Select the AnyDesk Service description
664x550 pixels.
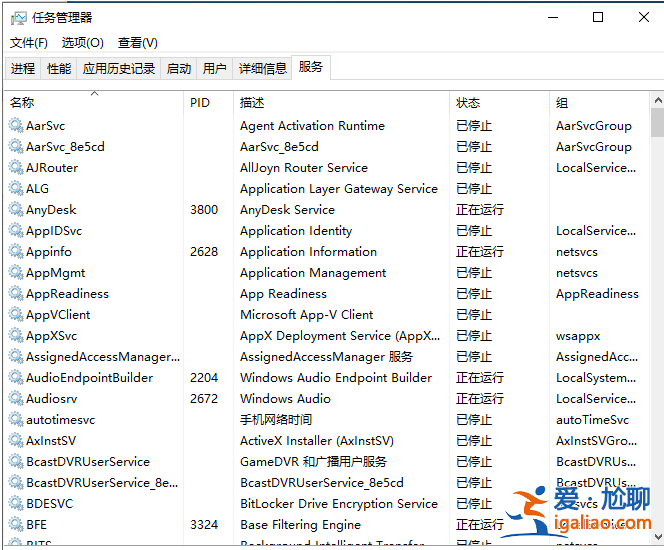coord(287,210)
